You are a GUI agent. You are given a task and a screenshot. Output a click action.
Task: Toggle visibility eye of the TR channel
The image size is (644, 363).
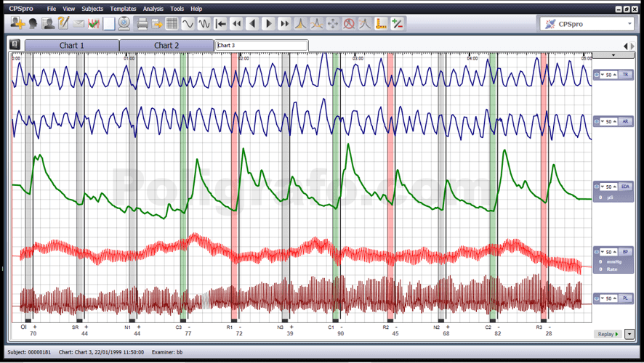coord(597,75)
